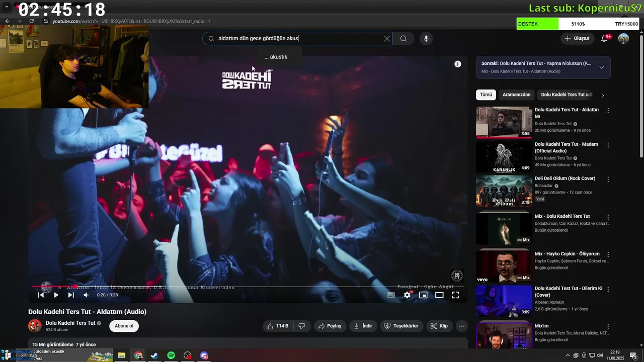The height and width of the screenshot is (362, 644).
Task: Show more filter chips with arrow
Action: point(602,95)
